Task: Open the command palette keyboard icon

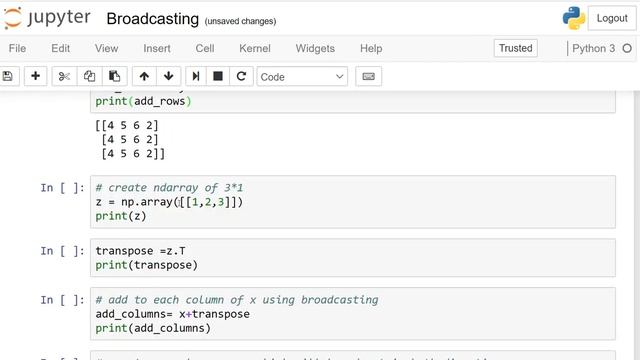Action: tap(369, 76)
